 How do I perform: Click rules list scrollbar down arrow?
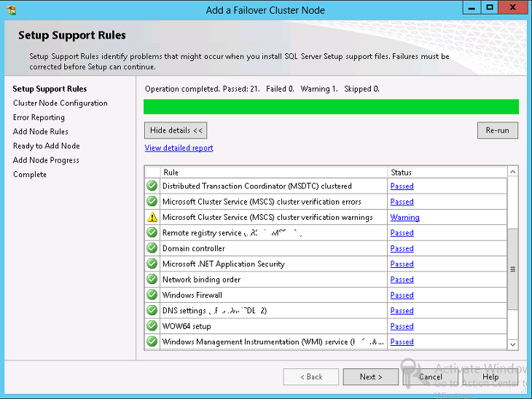tap(512, 345)
